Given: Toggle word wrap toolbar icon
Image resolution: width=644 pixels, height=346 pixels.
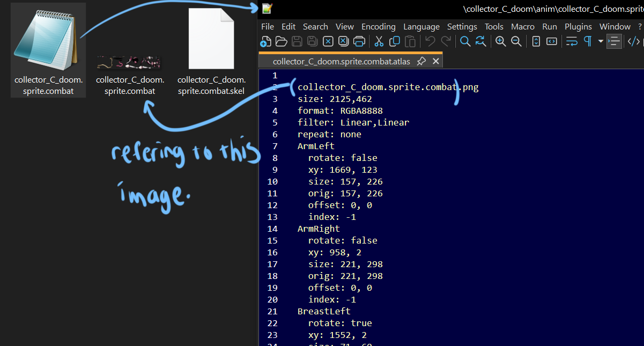Looking at the screenshot, I should click(572, 41).
